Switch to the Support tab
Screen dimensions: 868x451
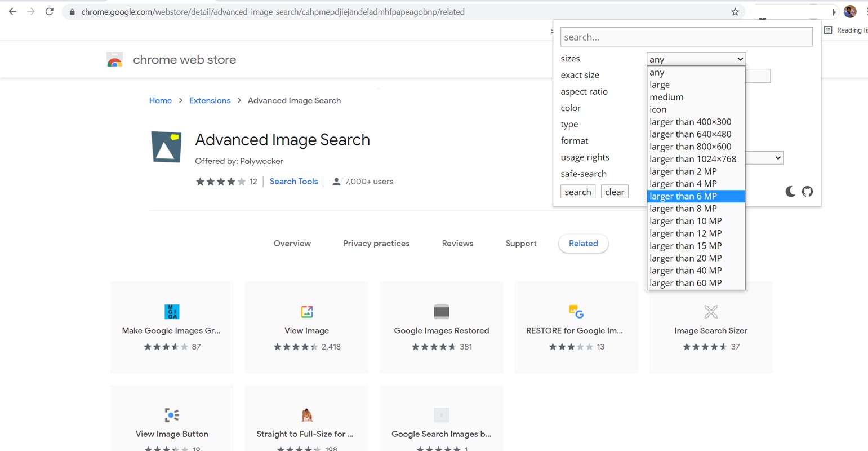[x=521, y=244]
